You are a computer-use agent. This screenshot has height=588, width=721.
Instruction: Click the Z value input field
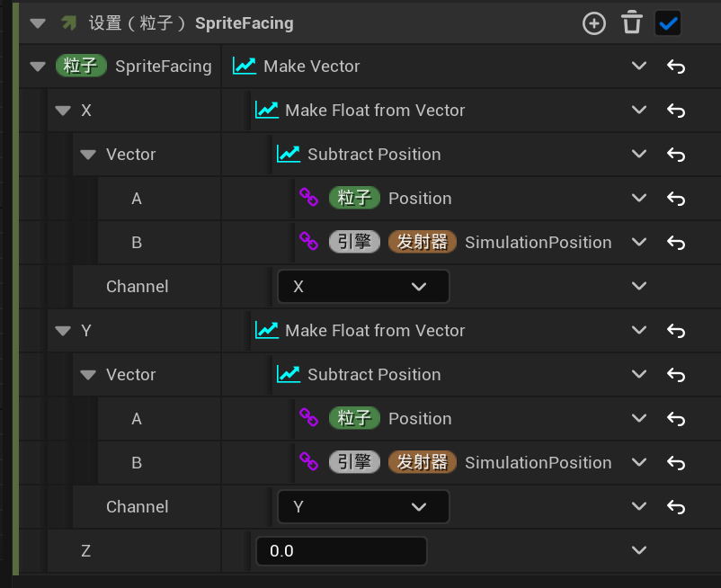[341, 551]
